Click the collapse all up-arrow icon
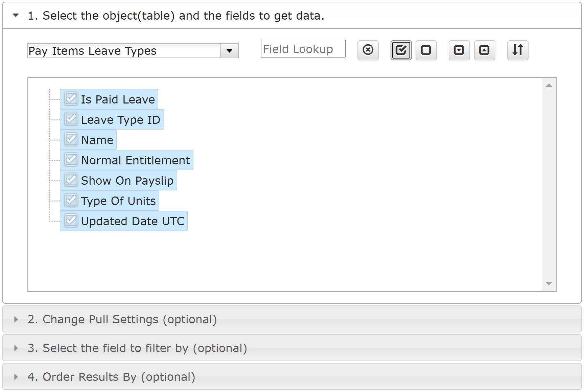584x392 pixels. 485,50
